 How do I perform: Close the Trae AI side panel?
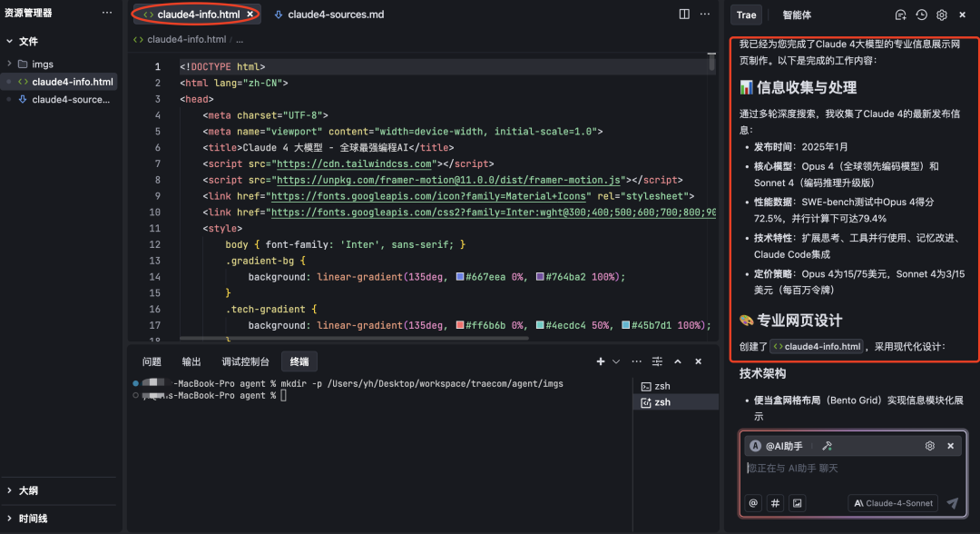click(x=963, y=15)
